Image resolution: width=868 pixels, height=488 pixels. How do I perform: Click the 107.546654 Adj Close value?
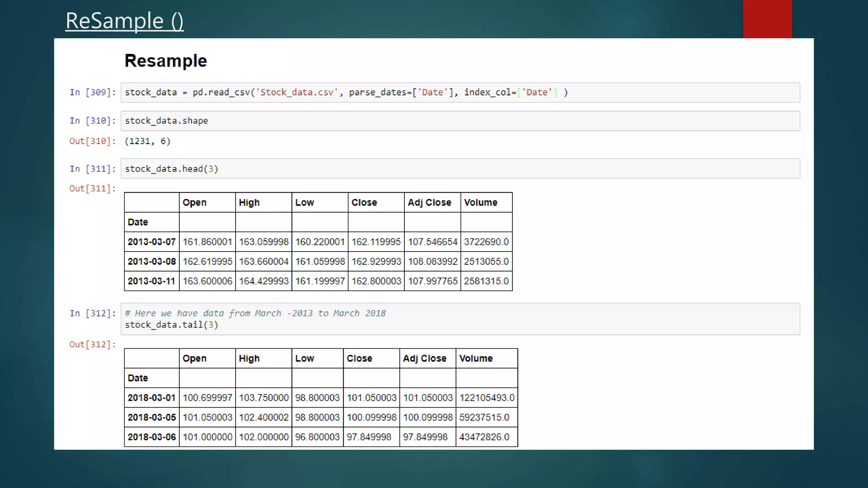pos(433,242)
